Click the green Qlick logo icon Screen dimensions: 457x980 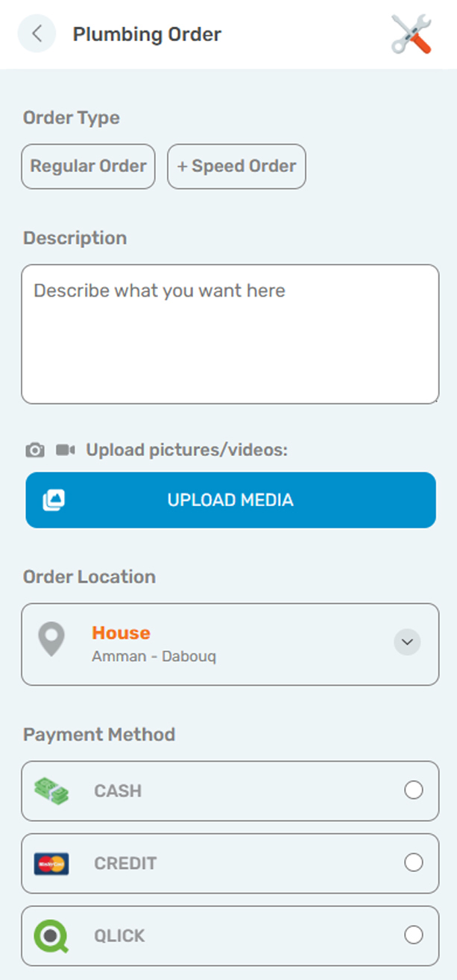click(51, 935)
